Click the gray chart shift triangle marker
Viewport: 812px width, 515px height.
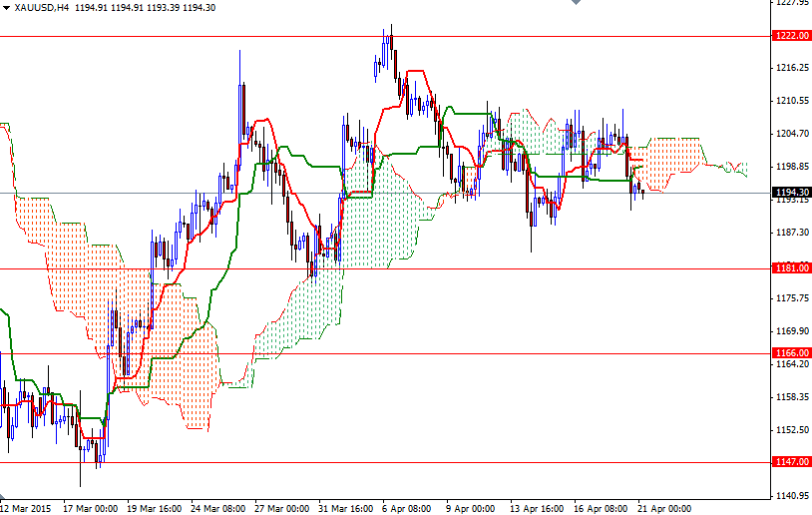[x=575, y=4]
